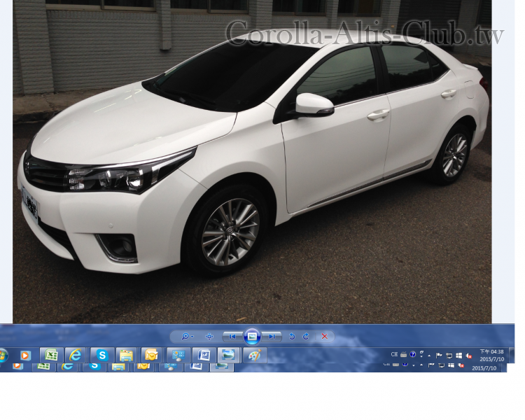
Task: Open Outlook from the taskbar
Action: [151, 356]
